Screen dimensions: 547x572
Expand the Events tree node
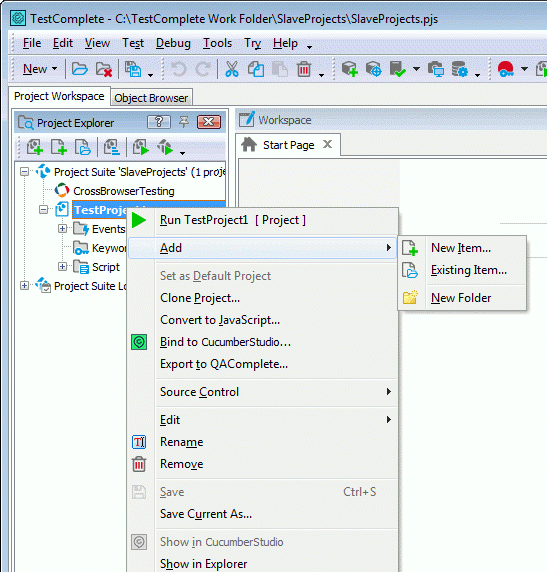click(62, 229)
